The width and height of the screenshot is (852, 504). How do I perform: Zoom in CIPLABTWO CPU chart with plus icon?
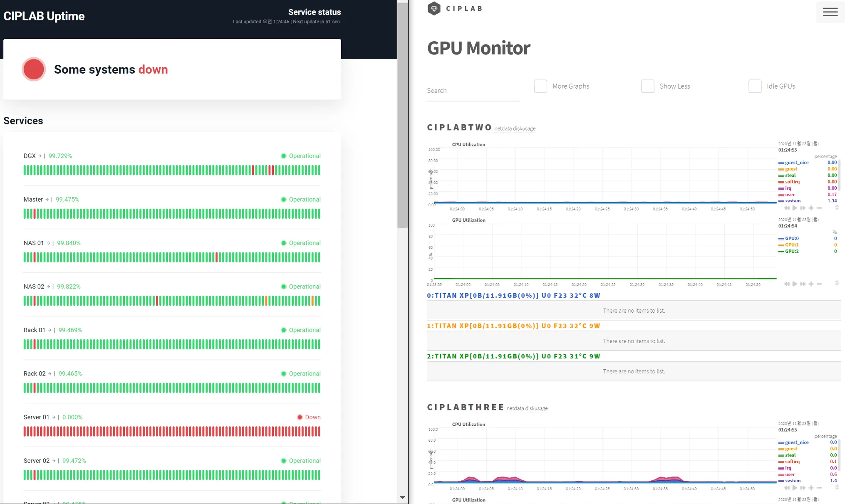pos(811,208)
